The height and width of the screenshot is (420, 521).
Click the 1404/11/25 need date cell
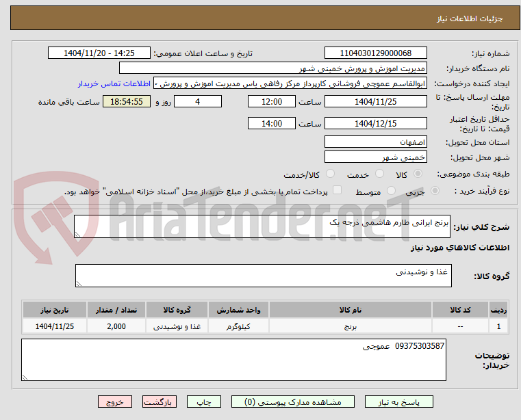55,326
